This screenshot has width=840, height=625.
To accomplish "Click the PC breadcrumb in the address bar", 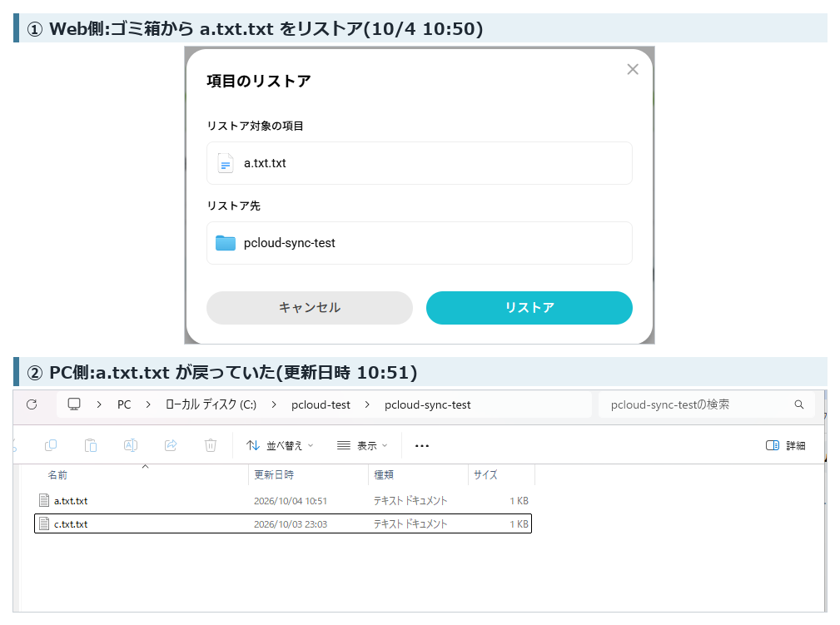I will [x=124, y=404].
